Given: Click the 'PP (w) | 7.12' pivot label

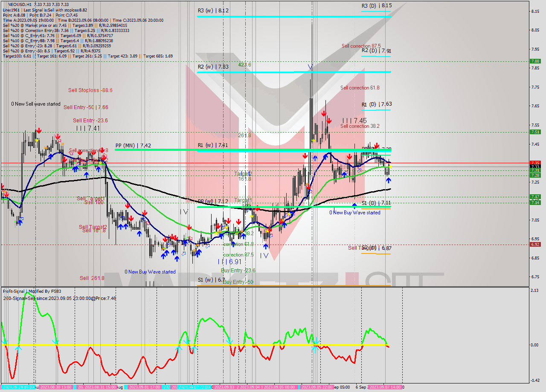Looking at the screenshot, I should click(213, 201).
